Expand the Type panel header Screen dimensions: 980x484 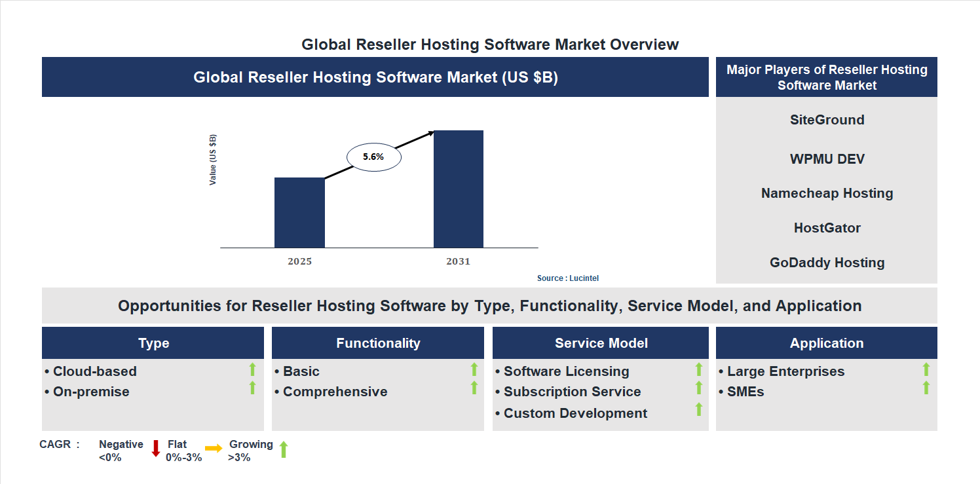153,343
